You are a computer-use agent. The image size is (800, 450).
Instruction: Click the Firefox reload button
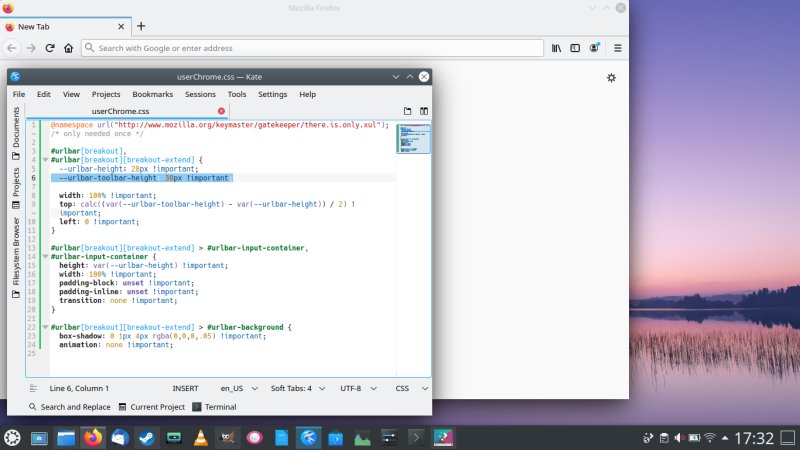tap(50, 47)
